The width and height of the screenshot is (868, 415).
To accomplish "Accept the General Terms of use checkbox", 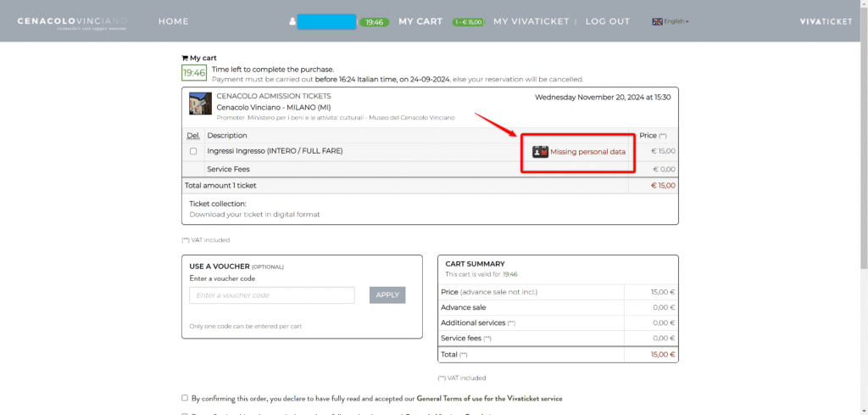I will (x=185, y=398).
